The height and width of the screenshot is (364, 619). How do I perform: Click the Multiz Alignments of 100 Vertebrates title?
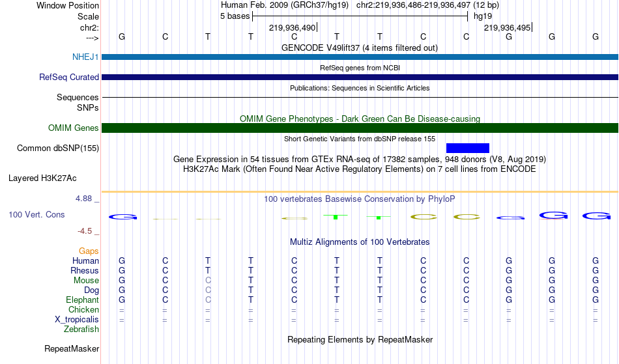point(360,242)
